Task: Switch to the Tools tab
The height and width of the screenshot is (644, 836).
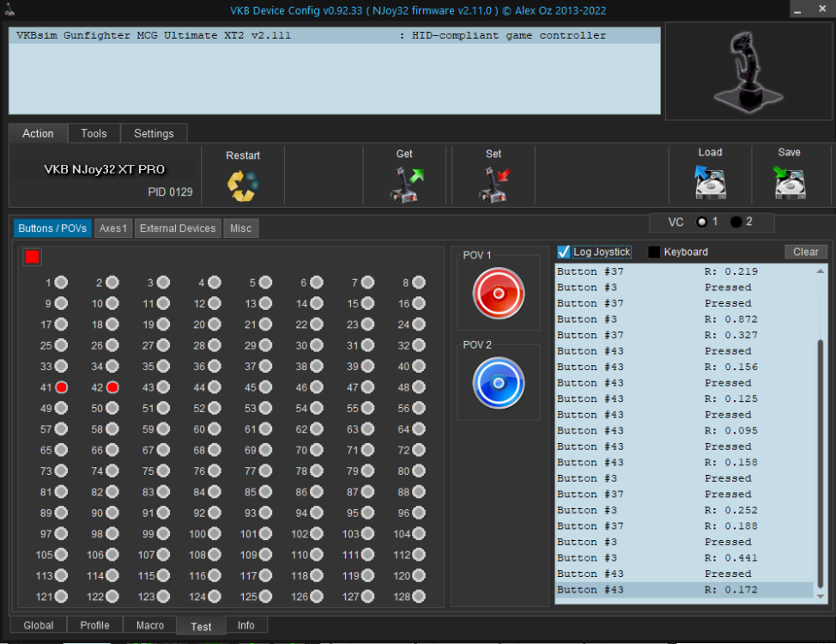Action: tap(94, 133)
